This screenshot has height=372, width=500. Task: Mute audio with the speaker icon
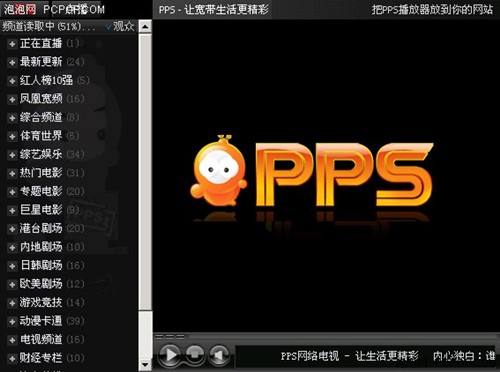(219, 355)
